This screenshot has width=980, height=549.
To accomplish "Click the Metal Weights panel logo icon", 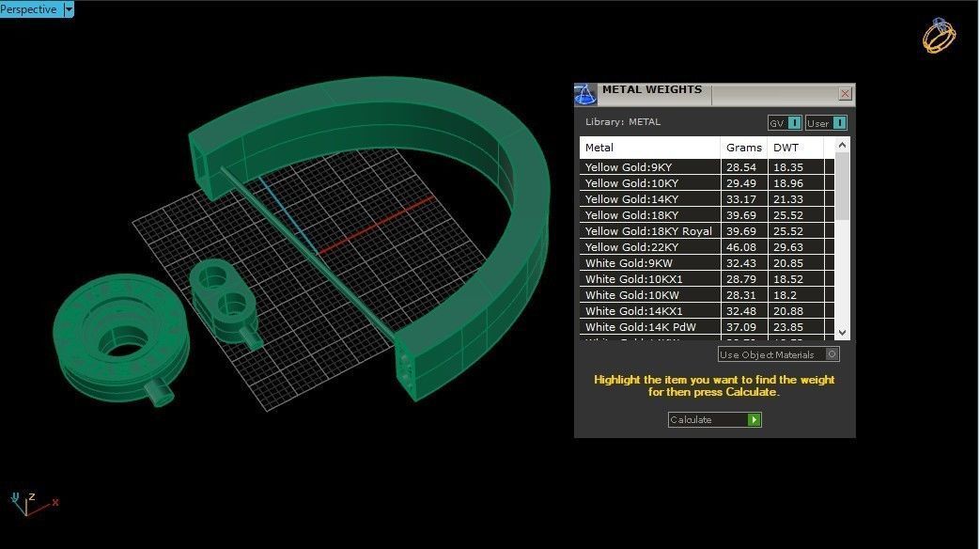I will coord(585,94).
